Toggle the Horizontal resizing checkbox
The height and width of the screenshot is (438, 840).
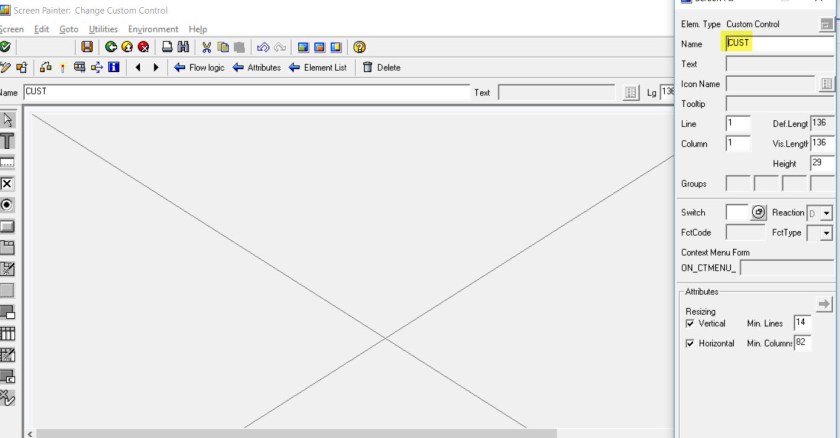690,343
